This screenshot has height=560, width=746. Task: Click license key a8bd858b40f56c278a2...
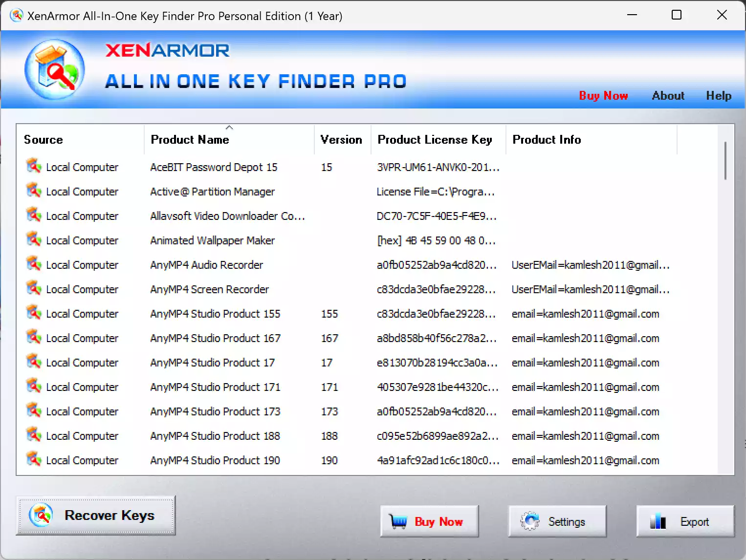437,338
